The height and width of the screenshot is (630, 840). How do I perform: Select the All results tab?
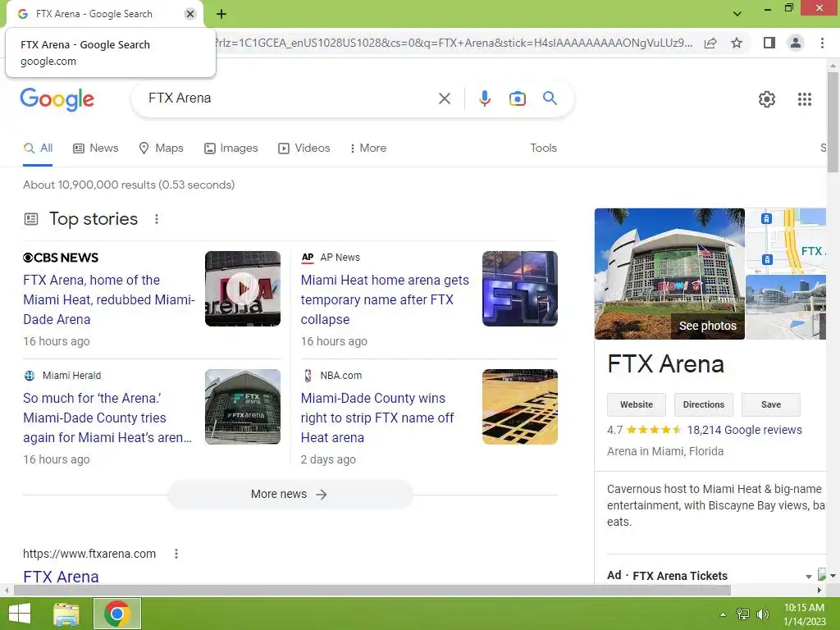tap(38, 148)
